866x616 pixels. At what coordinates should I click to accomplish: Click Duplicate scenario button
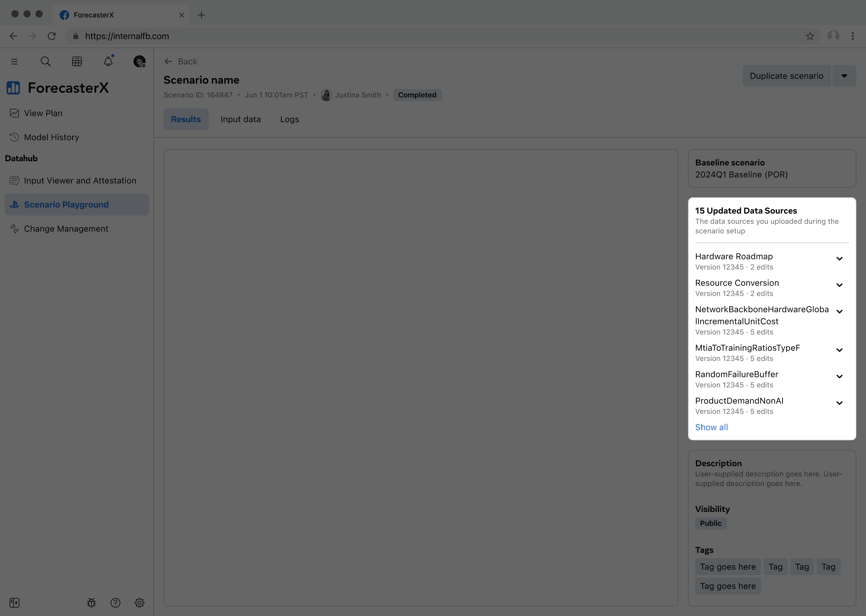click(786, 76)
